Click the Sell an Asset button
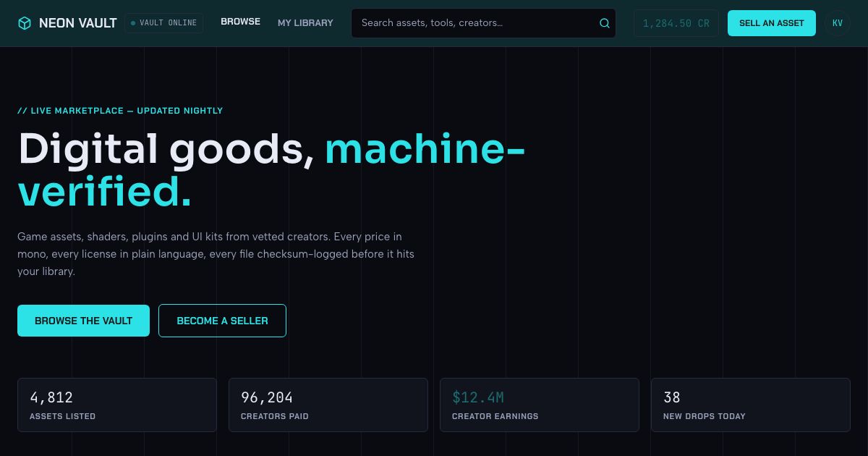868x456 pixels. coord(772,23)
